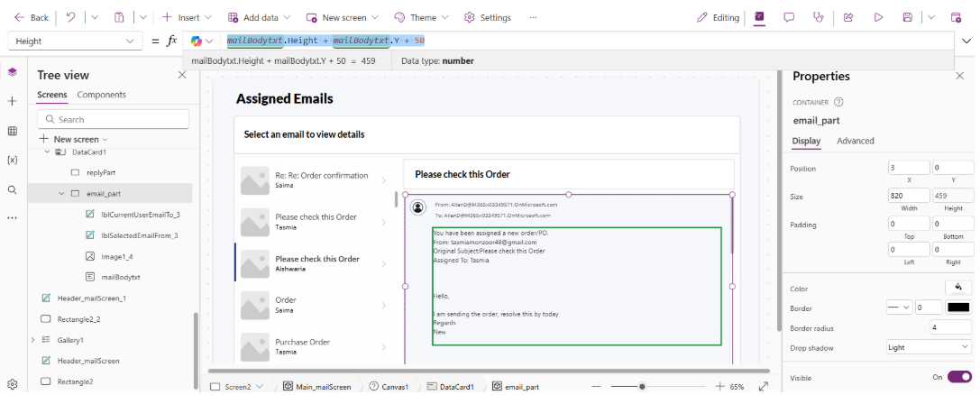The width and height of the screenshot is (980, 395).
Task: Click the Insert plus icon in left sidebar
Action: [x=13, y=101]
